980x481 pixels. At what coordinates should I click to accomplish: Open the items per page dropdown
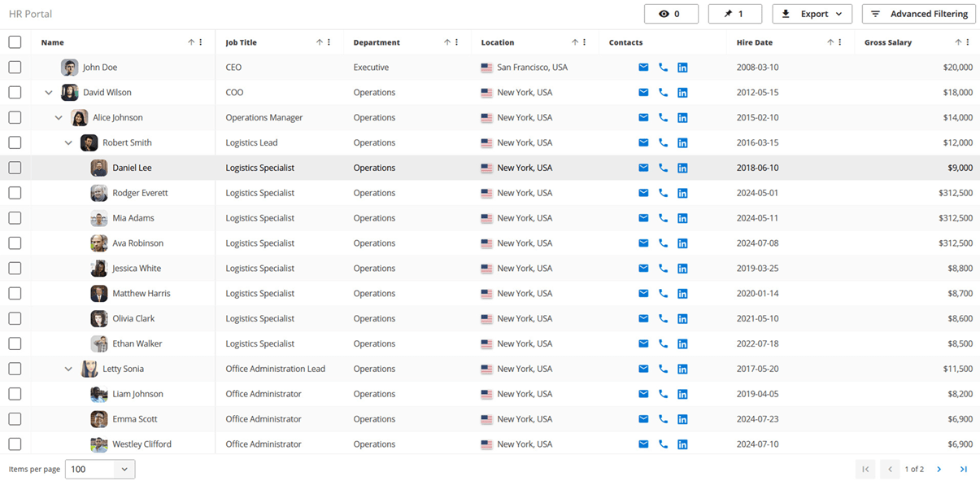pos(100,470)
